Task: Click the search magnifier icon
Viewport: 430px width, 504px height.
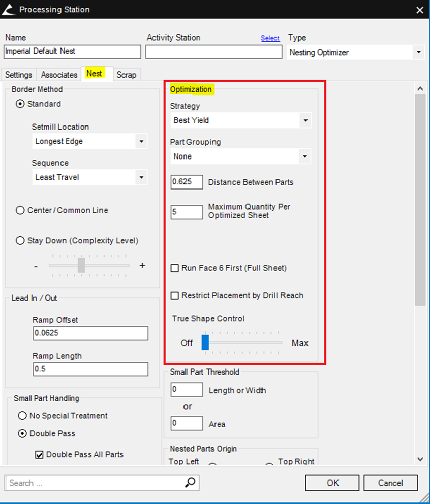Action: tap(190, 482)
